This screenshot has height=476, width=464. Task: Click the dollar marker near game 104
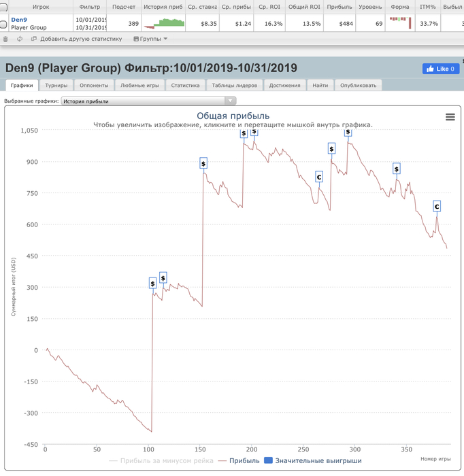click(153, 284)
